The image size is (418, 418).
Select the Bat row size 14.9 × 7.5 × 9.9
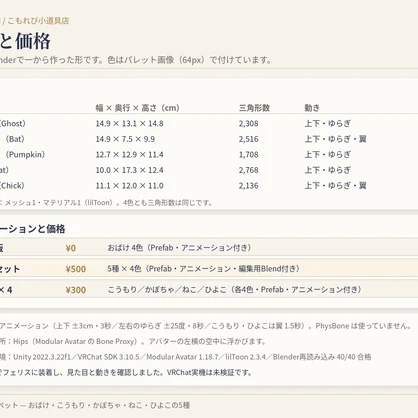coord(125,139)
